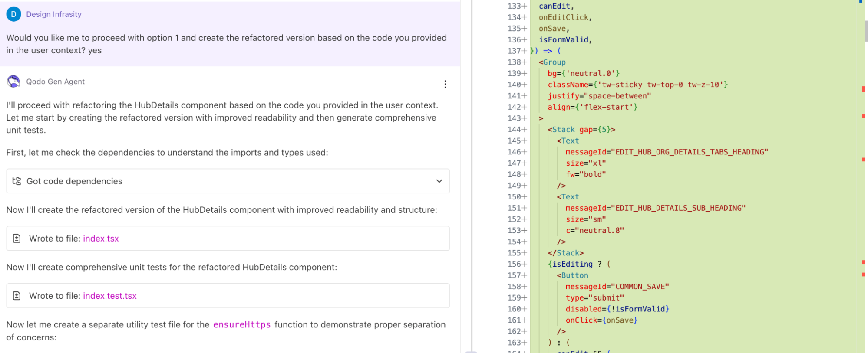Click the Qodo Gen Agent logo icon
The height and width of the screenshot is (353, 868).
[13, 82]
